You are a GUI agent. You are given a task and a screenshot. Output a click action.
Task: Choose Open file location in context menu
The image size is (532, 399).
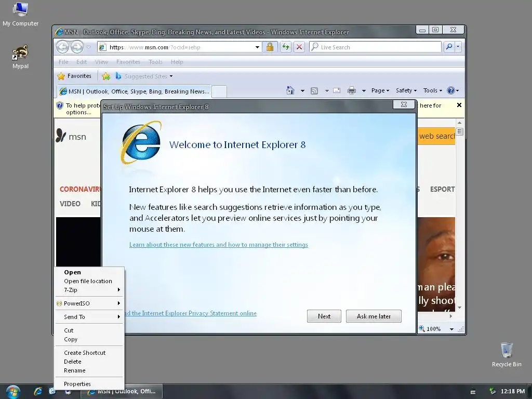(89, 281)
